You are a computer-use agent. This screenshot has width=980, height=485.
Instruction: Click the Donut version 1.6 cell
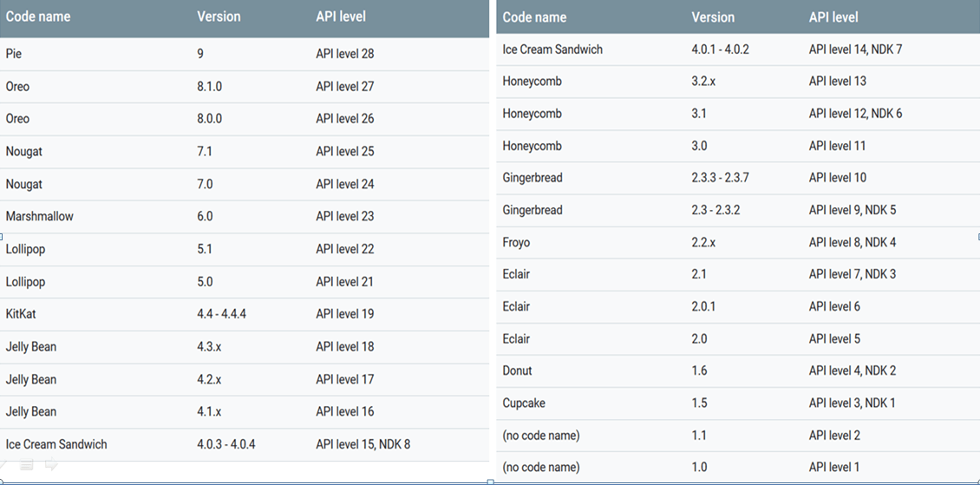point(699,370)
